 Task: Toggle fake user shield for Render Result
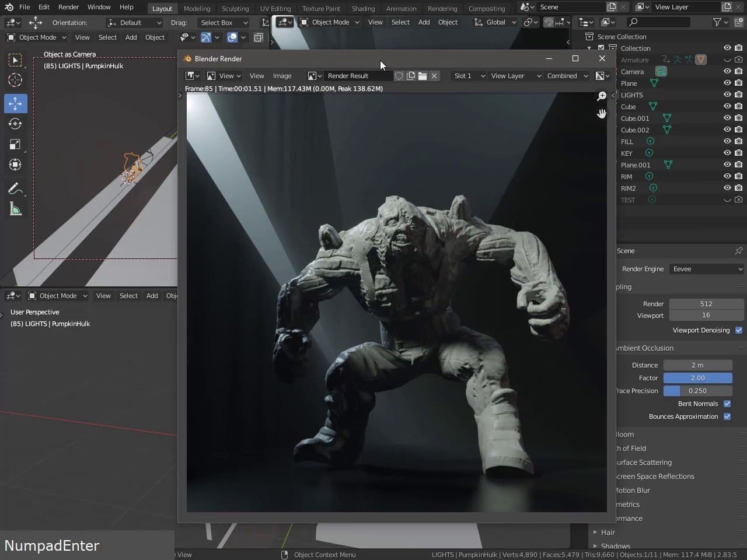click(x=399, y=76)
